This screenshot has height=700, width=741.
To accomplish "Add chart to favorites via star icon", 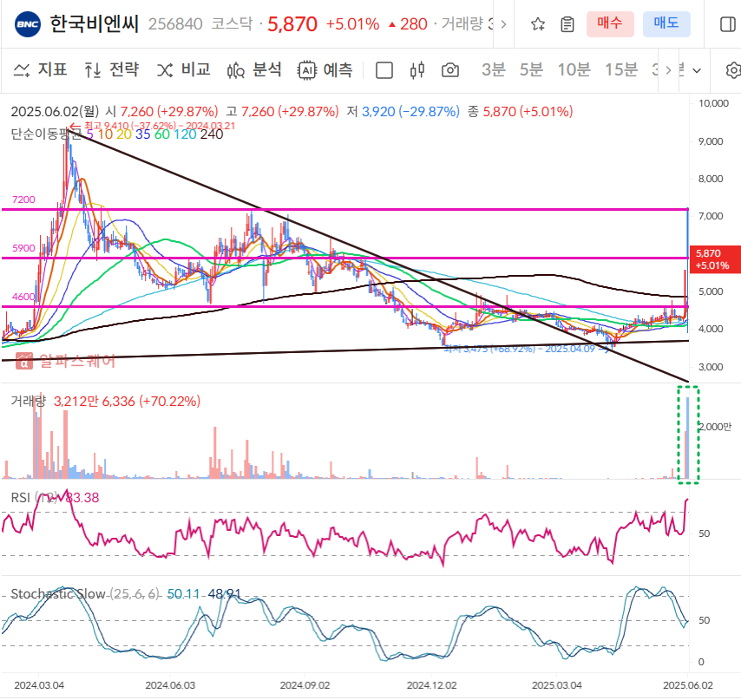I will pos(537,25).
